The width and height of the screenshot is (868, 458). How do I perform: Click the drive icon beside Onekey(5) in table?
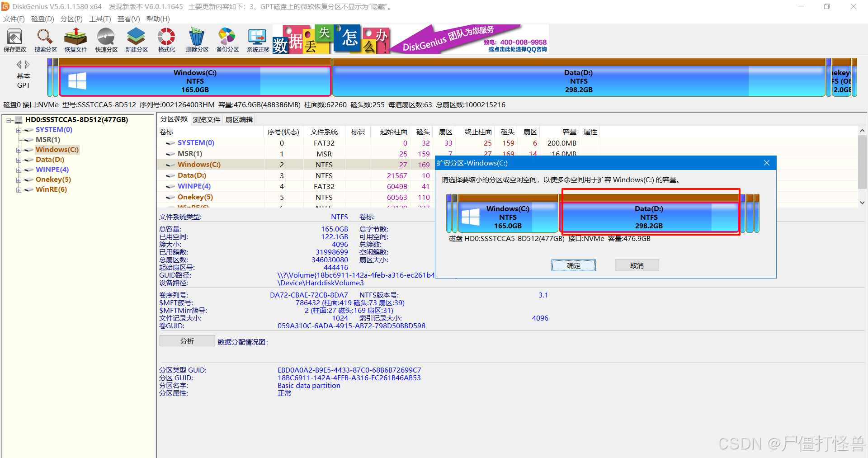point(170,197)
